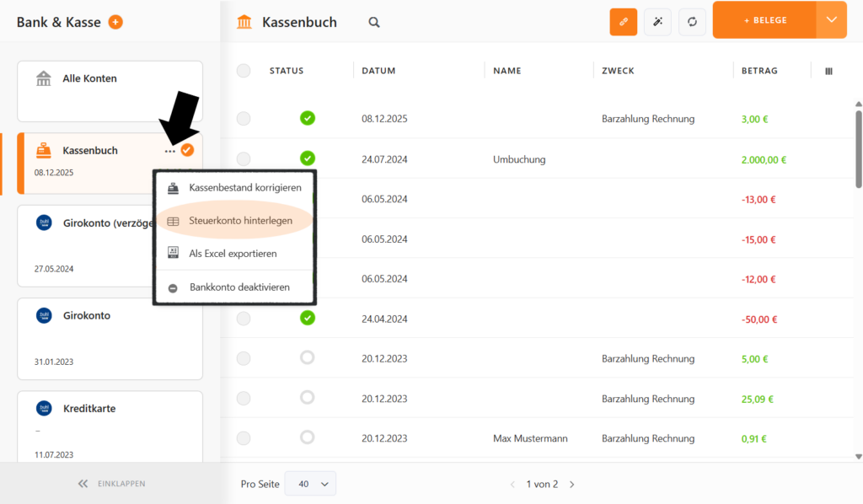
Task: Collapse the sidebar with Einklappen
Action: [x=110, y=484]
